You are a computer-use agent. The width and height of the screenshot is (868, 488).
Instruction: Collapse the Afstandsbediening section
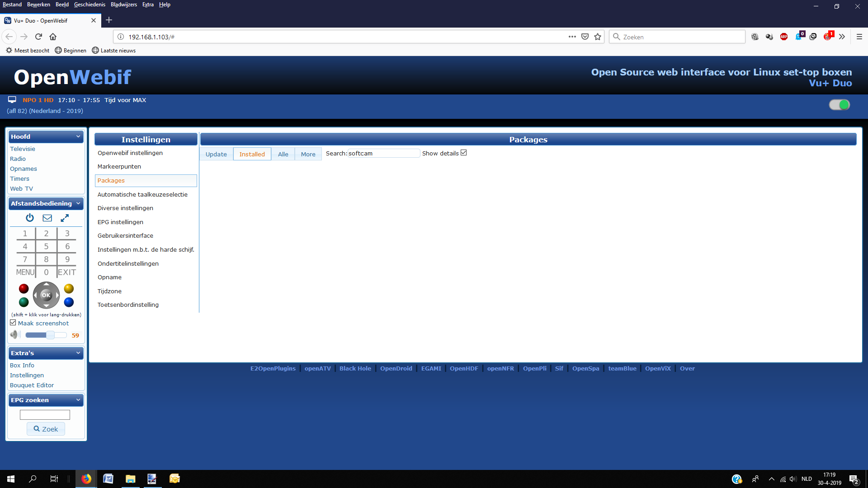(x=78, y=203)
